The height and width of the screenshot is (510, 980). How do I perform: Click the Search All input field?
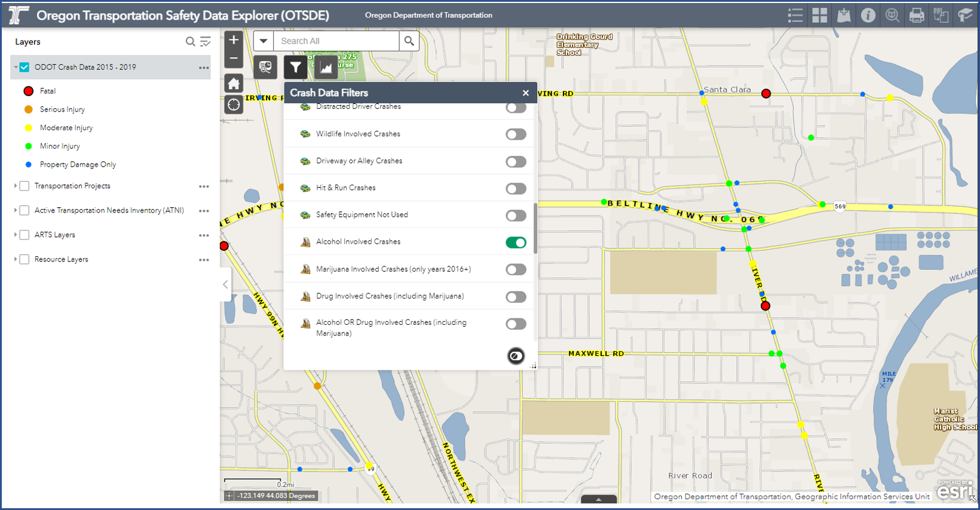point(336,41)
